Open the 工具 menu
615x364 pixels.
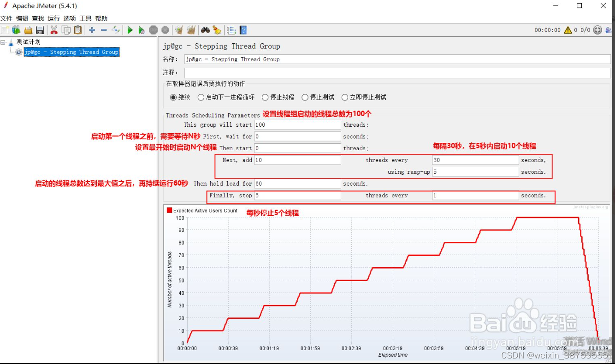click(x=86, y=18)
